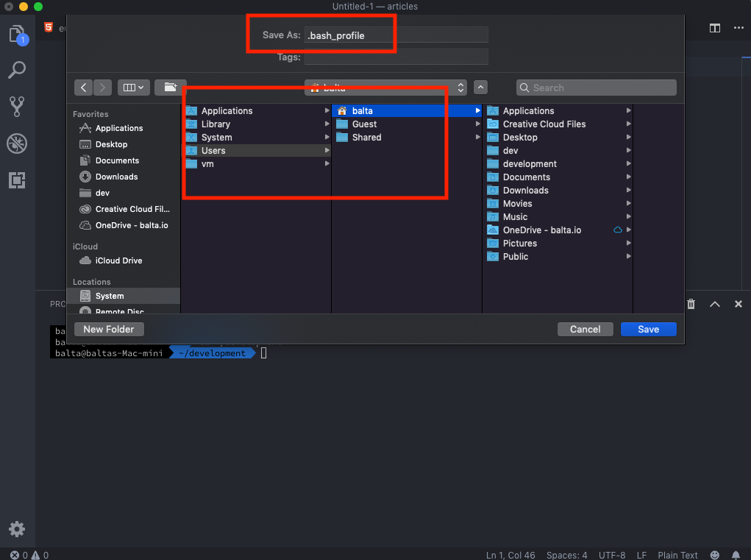Open the balta location popup menu
Screen dimensions: 751x560
[385, 88]
